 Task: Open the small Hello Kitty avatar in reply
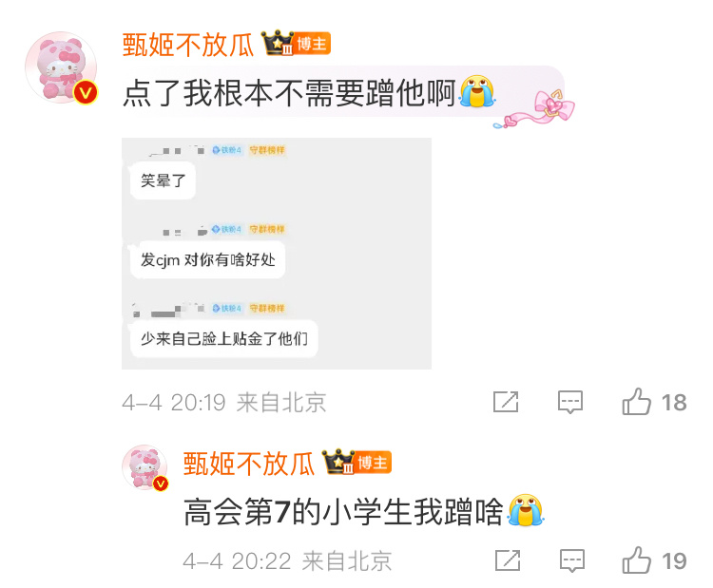pyautogui.click(x=145, y=467)
